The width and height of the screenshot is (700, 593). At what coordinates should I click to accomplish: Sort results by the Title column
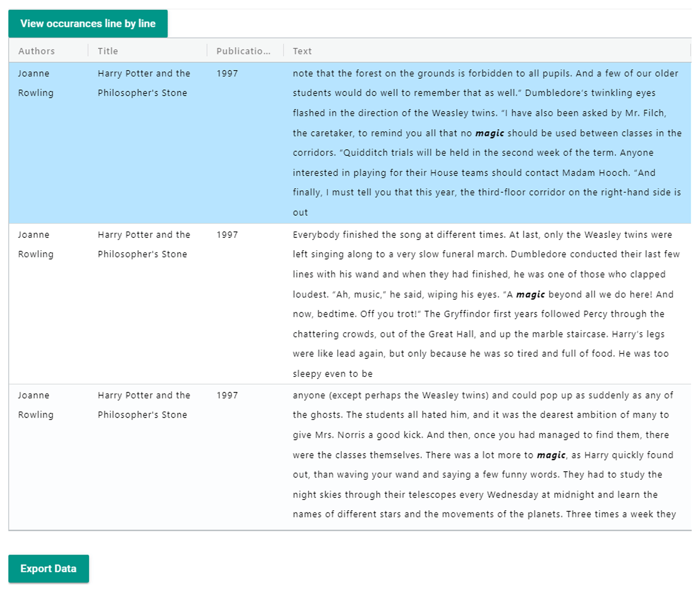click(x=108, y=51)
